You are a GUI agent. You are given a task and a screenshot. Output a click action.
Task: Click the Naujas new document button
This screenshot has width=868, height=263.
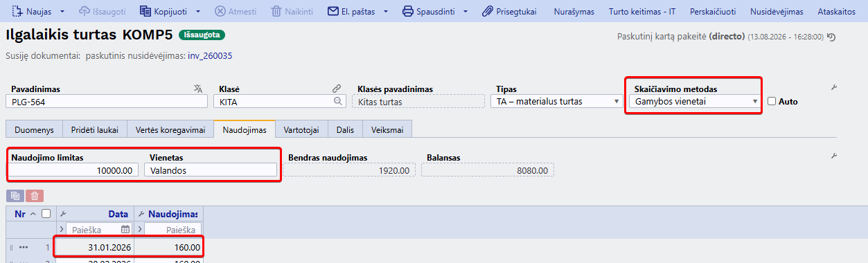click(32, 12)
